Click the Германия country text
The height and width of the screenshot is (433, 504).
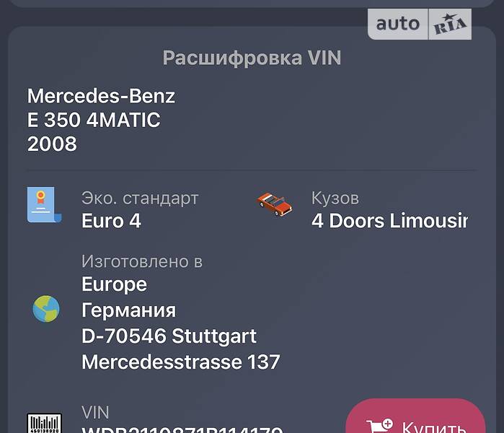(128, 310)
